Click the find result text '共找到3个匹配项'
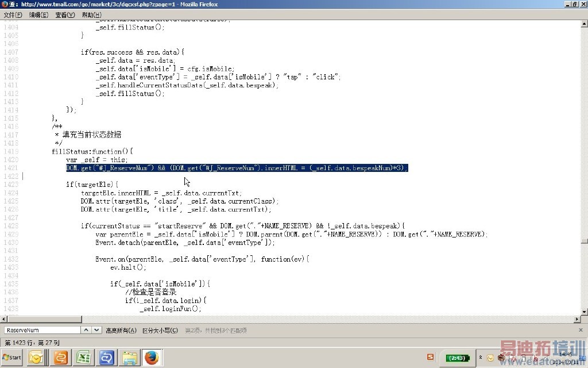The image size is (588, 368). (226, 331)
